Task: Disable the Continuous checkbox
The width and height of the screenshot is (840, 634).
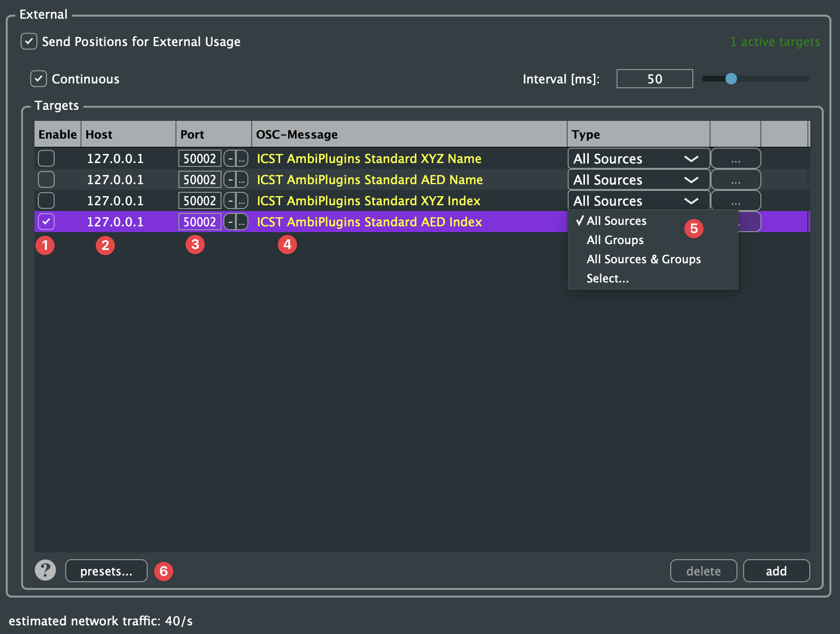Action: tap(38, 79)
